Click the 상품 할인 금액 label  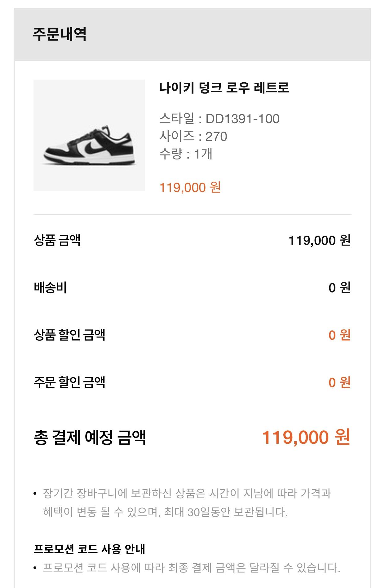click(x=69, y=335)
